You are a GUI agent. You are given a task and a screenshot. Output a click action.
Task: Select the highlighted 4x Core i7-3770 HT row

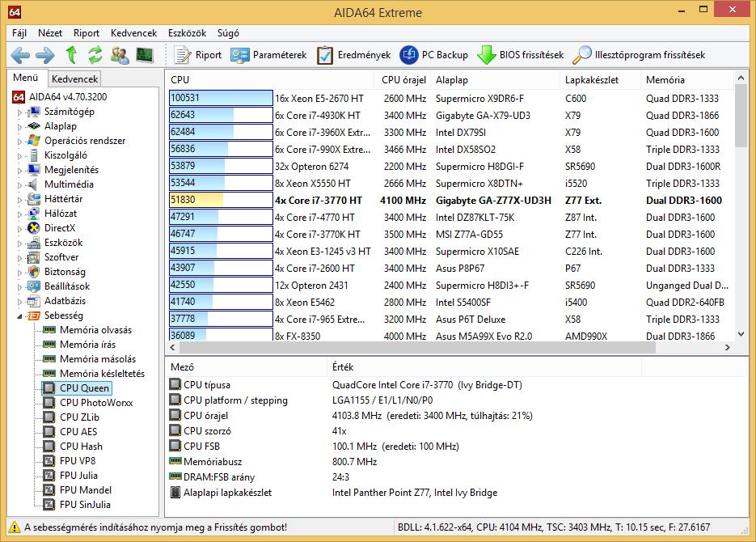[x=450, y=200]
